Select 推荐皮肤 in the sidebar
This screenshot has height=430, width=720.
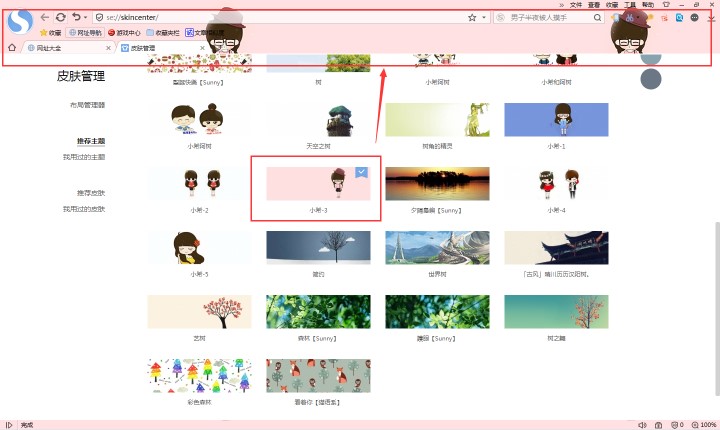91,193
